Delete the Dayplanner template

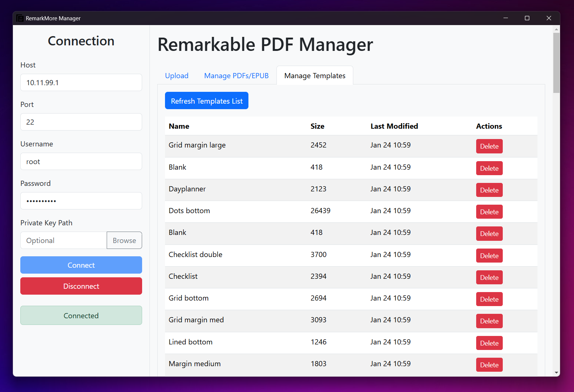(x=489, y=190)
